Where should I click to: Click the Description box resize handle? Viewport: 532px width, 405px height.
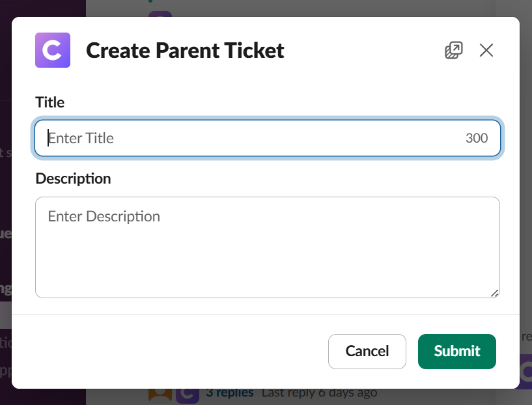point(495,294)
